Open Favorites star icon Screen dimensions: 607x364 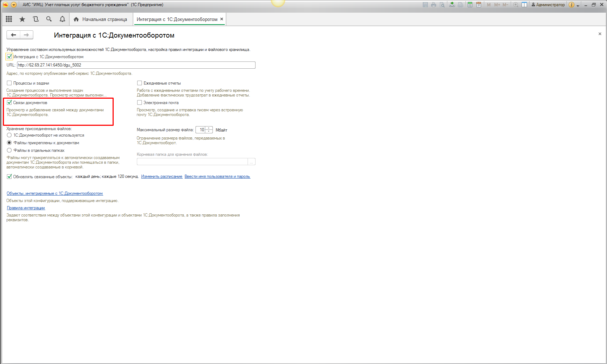pyautogui.click(x=22, y=19)
